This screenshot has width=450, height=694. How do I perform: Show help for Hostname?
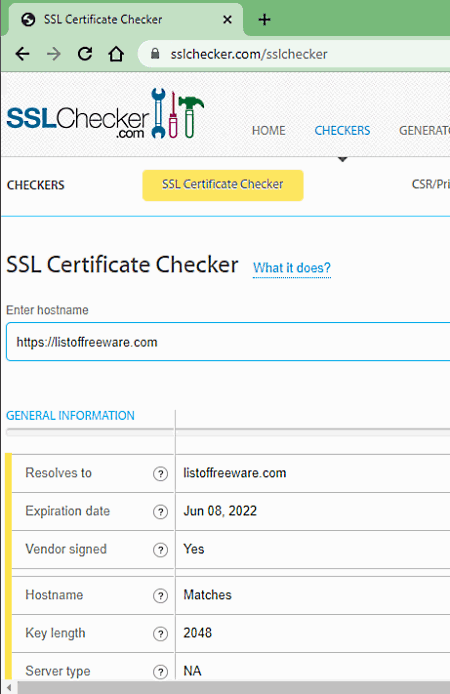(160, 596)
